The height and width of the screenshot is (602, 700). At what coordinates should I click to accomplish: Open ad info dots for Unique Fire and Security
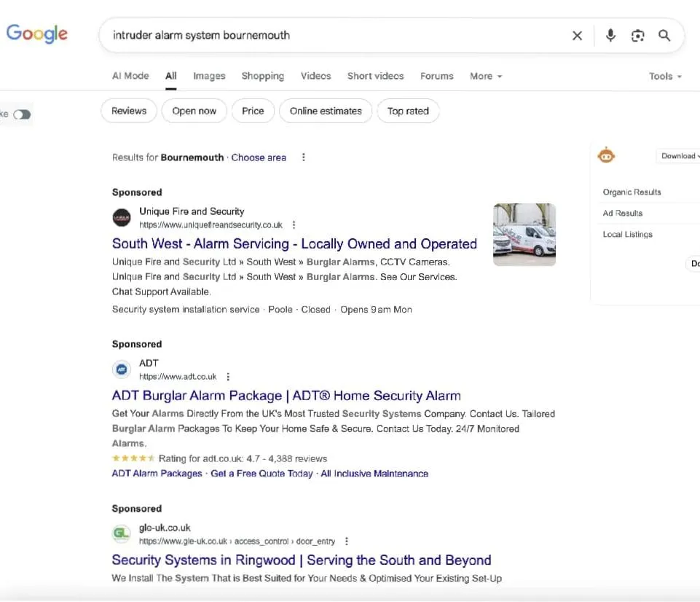[x=294, y=224]
